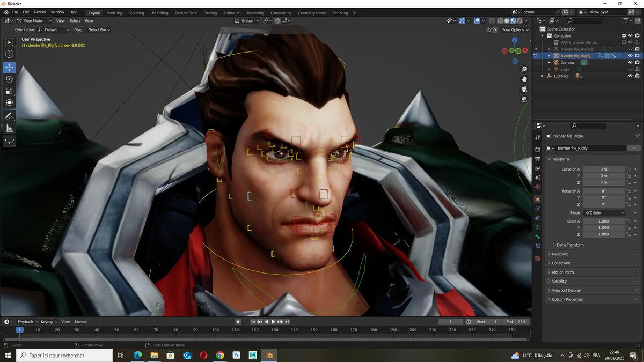This screenshot has height=362, width=644.
Task: Open the timeline Marker menu
Action: 80,322
